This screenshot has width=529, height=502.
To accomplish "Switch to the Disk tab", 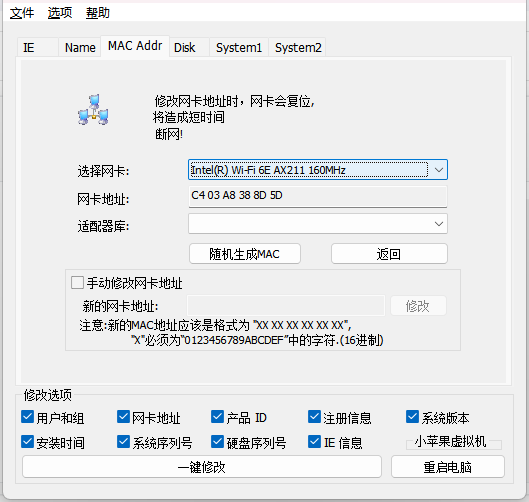I will [x=189, y=47].
